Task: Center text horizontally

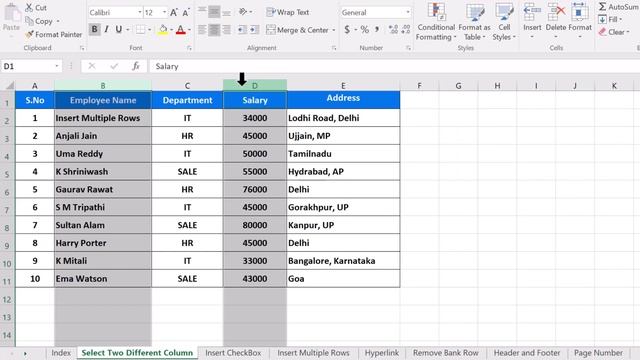Action: pos(214,29)
